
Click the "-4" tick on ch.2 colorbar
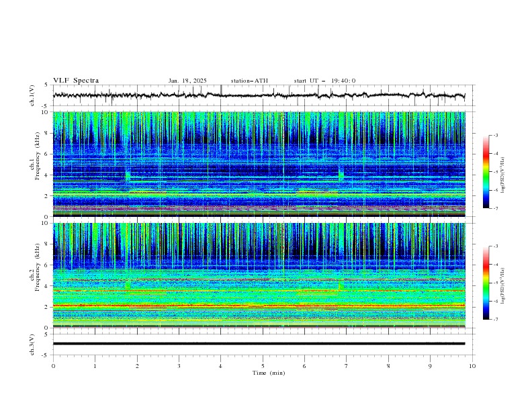pos(495,265)
